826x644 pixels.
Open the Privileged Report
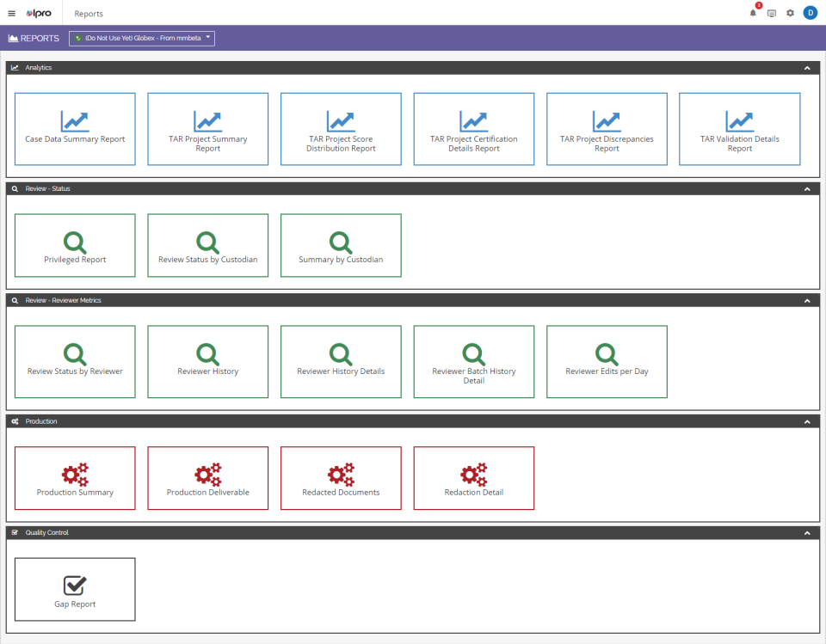click(75, 245)
